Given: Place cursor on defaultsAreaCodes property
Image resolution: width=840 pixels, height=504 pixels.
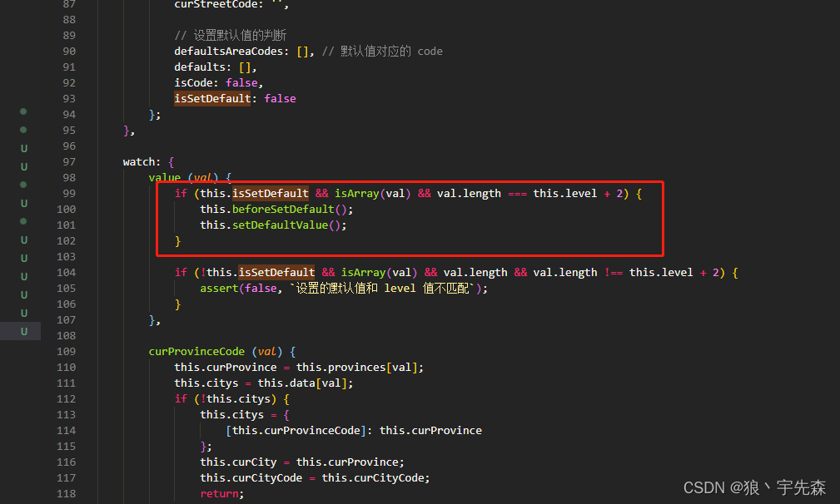Looking at the screenshot, I should coord(228,52).
